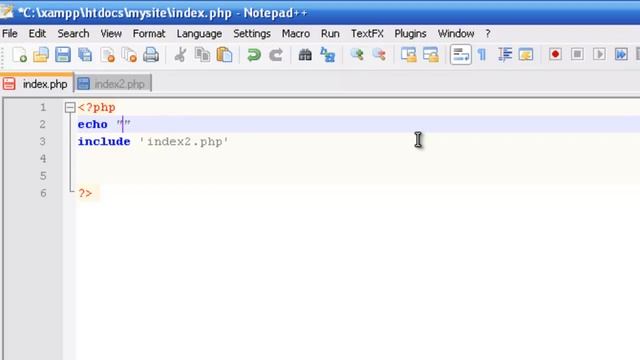
Task: Close all documents icon
Action: 129,55
